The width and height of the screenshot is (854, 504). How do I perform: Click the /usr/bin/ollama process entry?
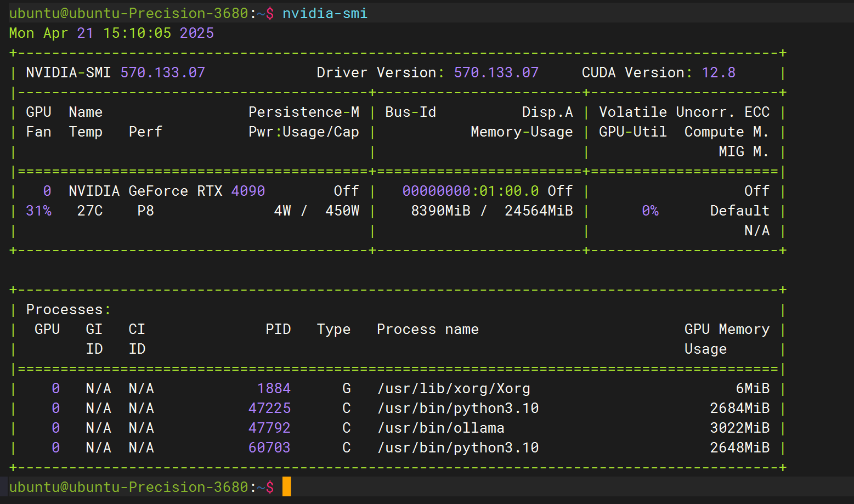tap(440, 427)
